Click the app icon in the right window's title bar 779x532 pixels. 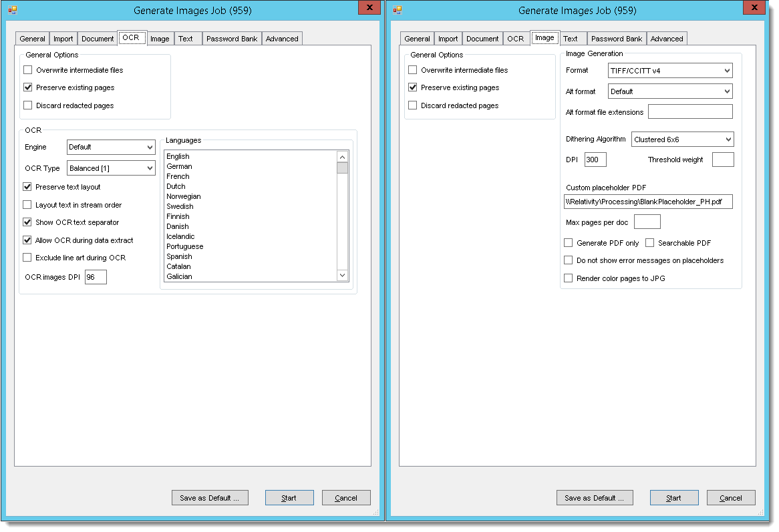397,10
